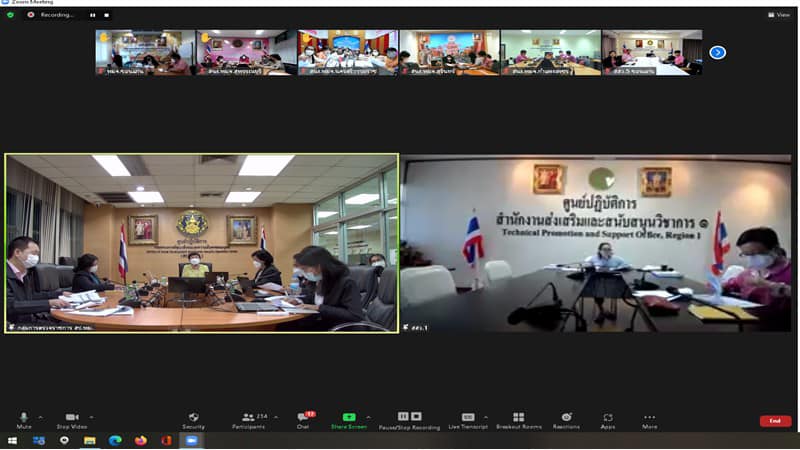Open File Explorer from the taskbar

(x=90, y=440)
